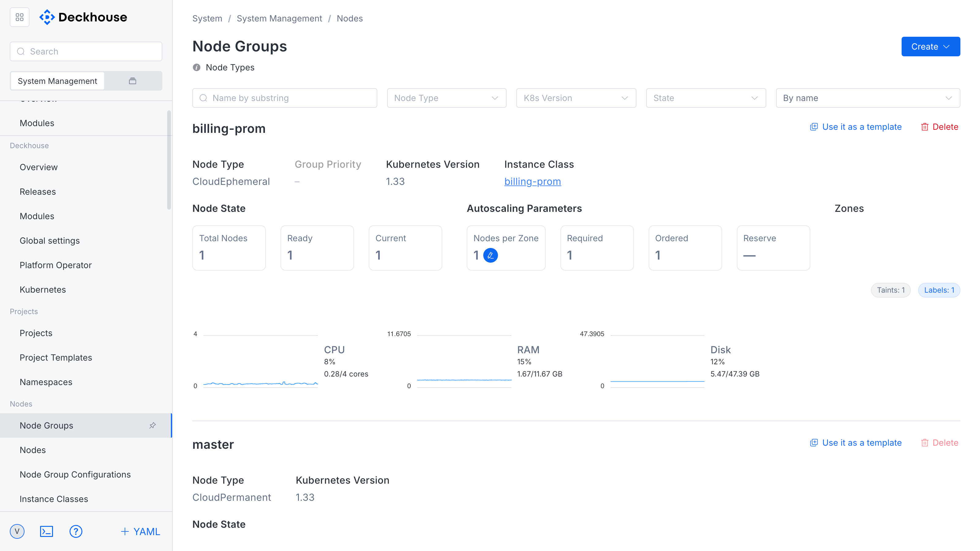The height and width of the screenshot is (551, 980).
Task: Click the Reserve card
Action: pos(773,248)
